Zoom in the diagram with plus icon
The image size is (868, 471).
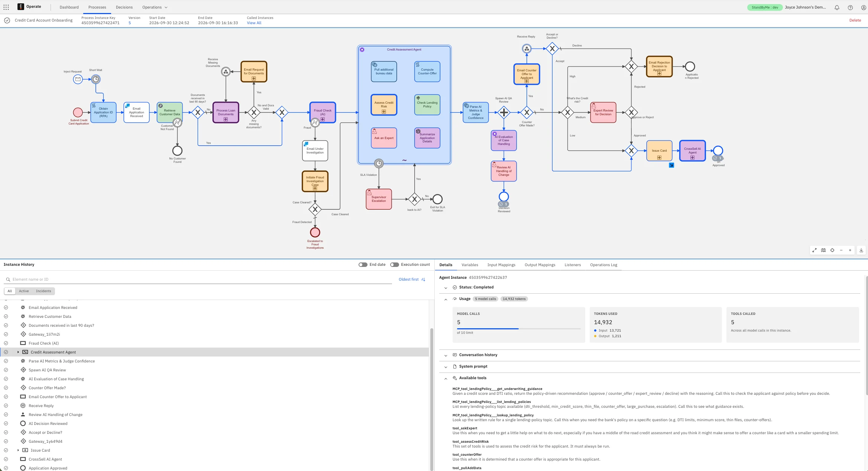click(850, 250)
